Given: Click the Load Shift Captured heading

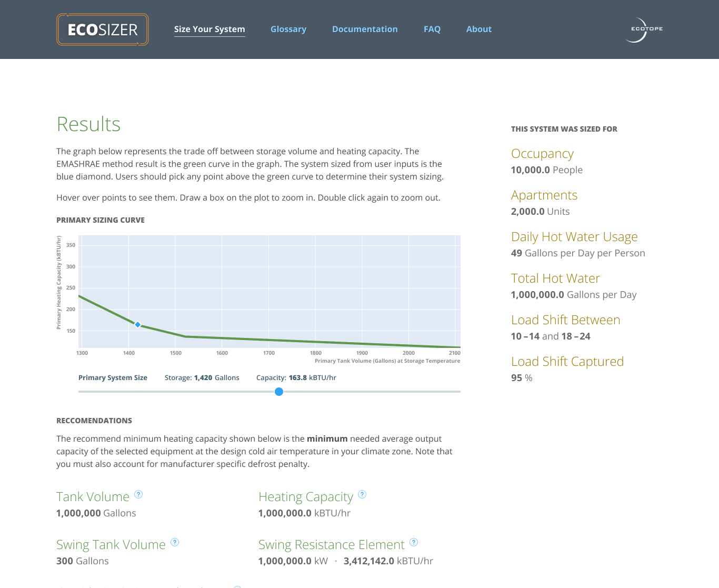Looking at the screenshot, I should (567, 362).
